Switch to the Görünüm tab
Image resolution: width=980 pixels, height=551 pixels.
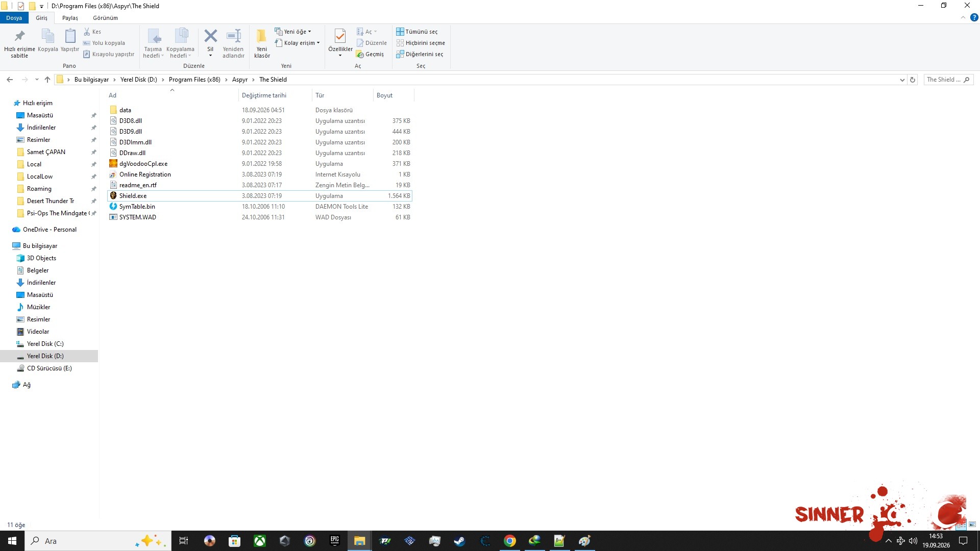[x=105, y=18]
